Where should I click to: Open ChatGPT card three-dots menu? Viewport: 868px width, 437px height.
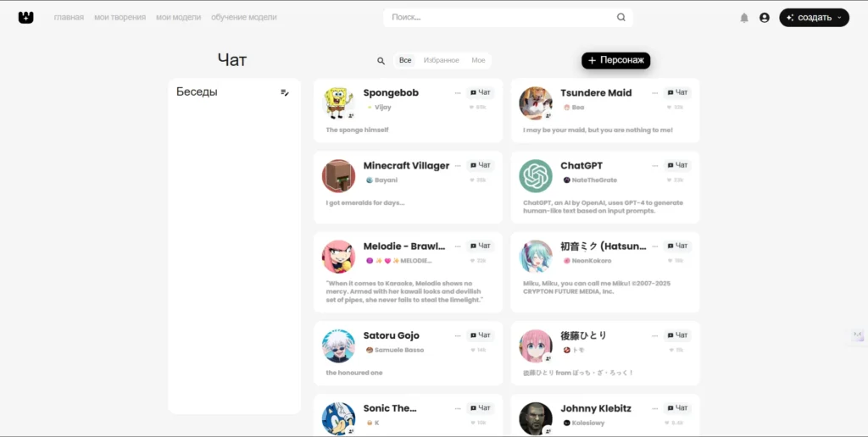[655, 165]
